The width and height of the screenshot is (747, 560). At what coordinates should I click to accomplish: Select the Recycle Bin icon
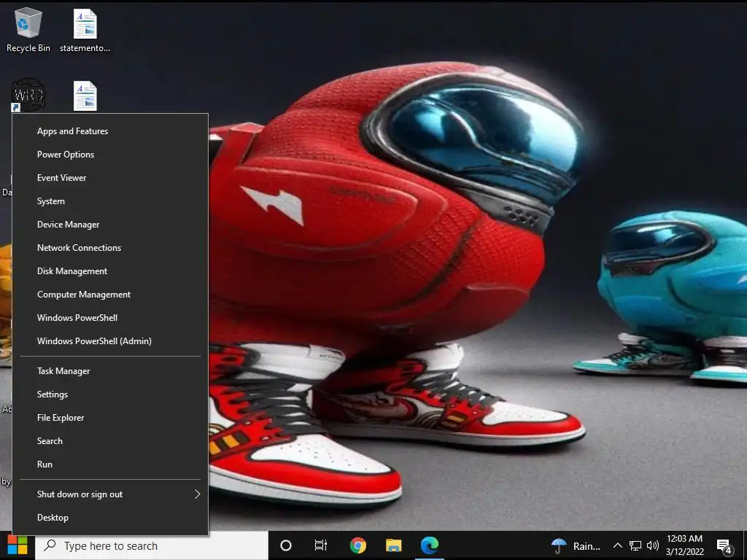coord(28,29)
